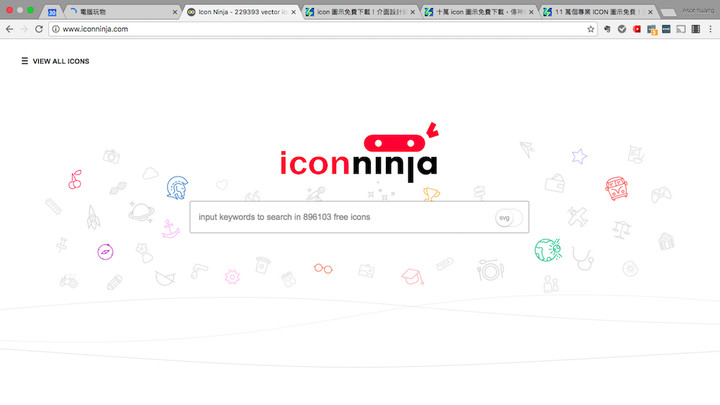Open the Chrome three-dot menu
720x405 pixels.
[710, 29]
